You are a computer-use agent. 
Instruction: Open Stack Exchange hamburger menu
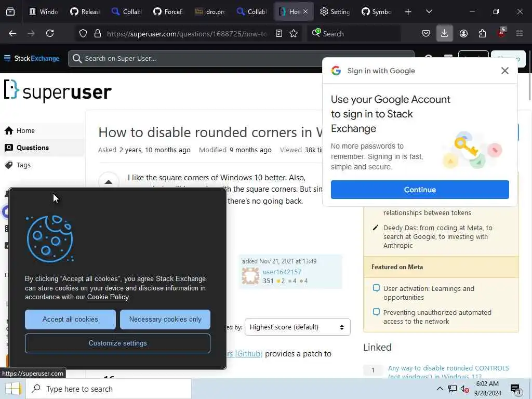coord(7,58)
